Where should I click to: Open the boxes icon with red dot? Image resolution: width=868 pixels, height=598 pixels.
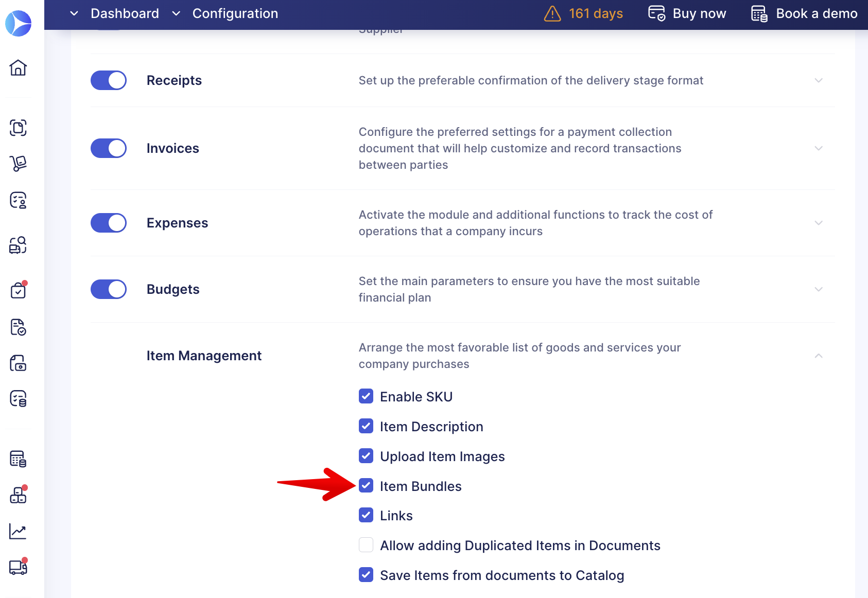(18, 495)
